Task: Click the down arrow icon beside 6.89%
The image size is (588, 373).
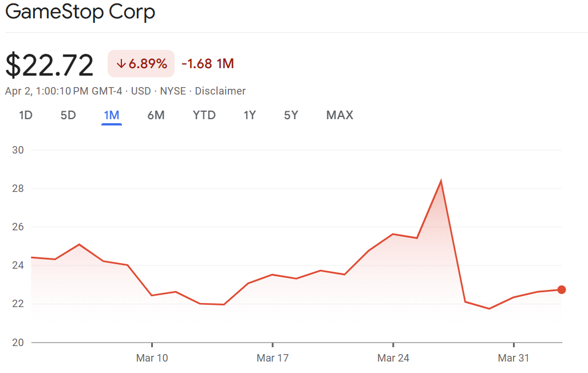Action: pos(121,64)
